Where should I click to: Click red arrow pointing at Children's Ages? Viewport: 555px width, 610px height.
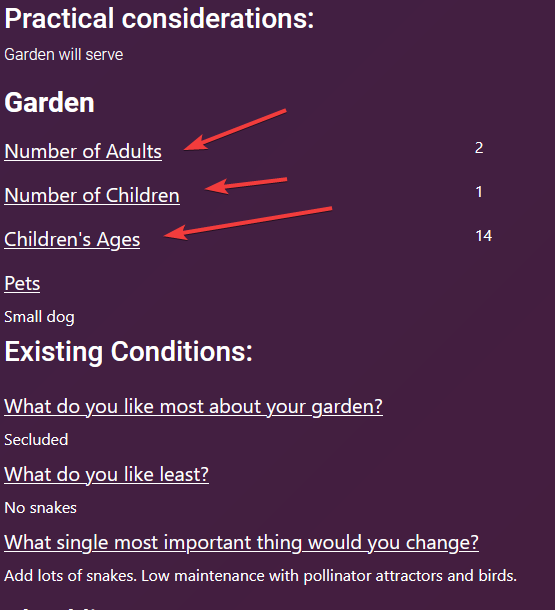tap(248, 223)
